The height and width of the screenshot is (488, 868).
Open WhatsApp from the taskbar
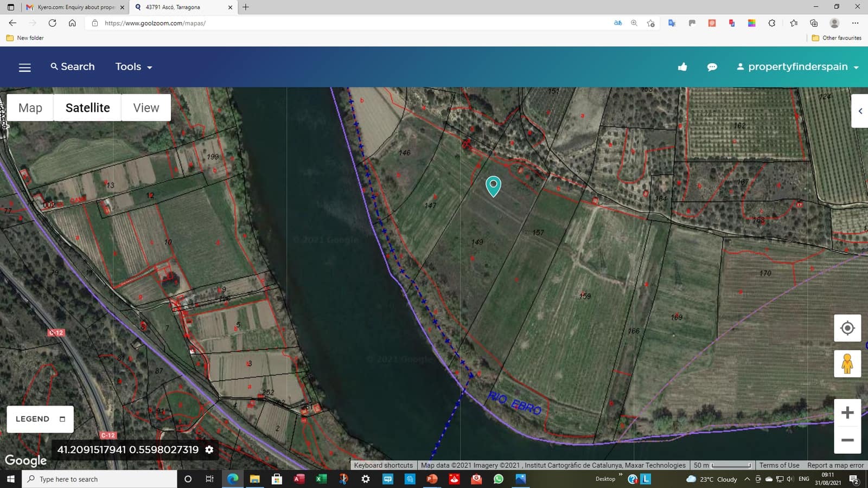(498, 479)
